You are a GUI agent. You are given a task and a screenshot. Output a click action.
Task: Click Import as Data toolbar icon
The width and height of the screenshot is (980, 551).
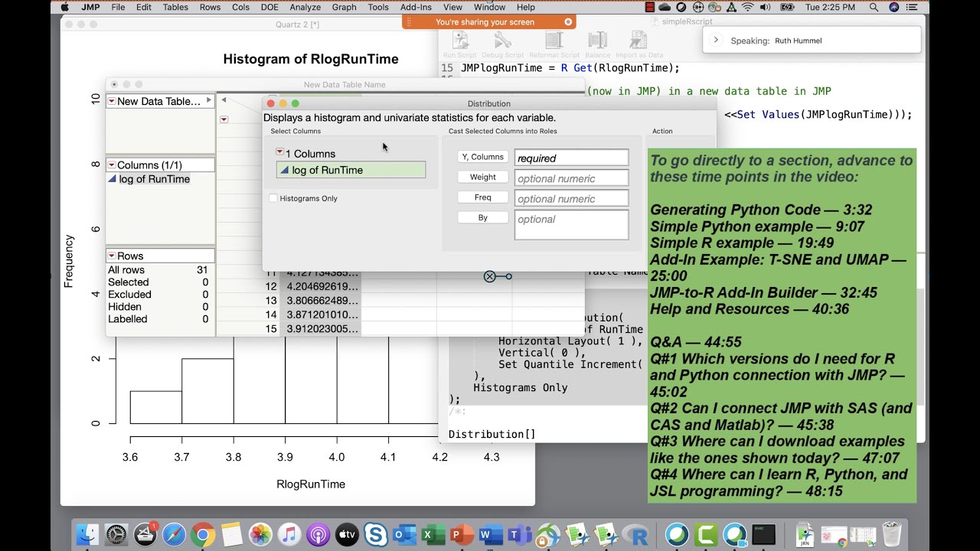639,40
